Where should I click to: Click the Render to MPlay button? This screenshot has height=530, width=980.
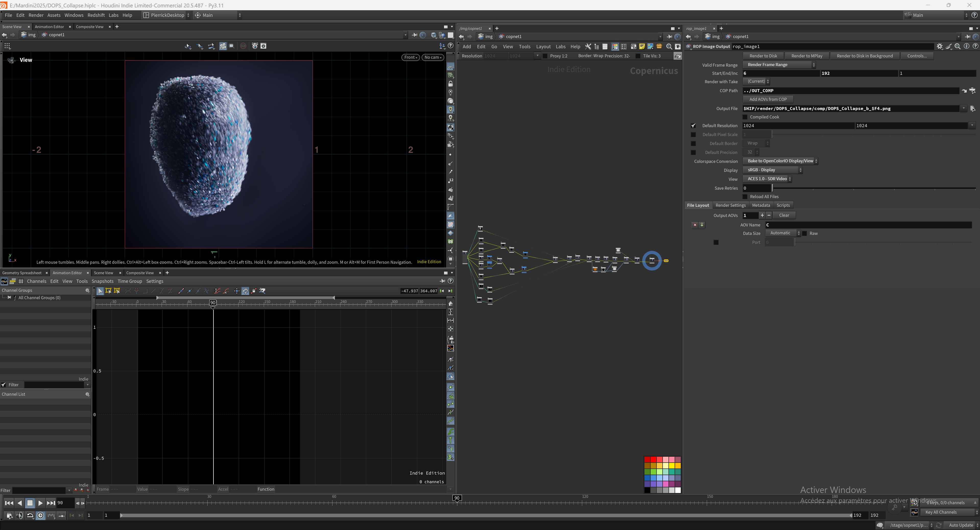coord(807,56)
